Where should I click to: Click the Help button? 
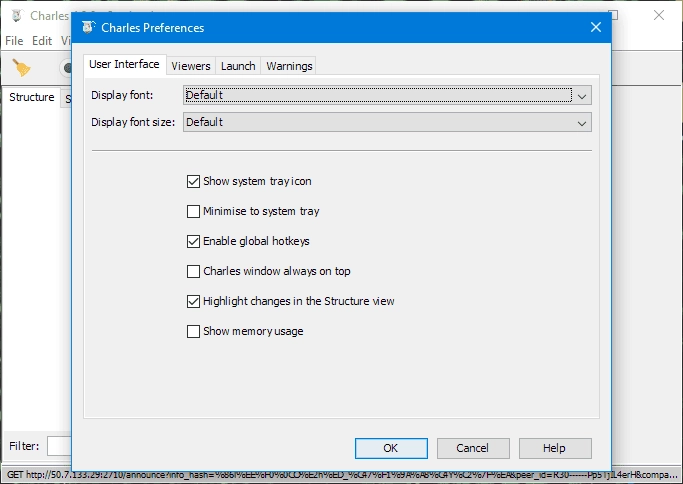coord(555,448)
